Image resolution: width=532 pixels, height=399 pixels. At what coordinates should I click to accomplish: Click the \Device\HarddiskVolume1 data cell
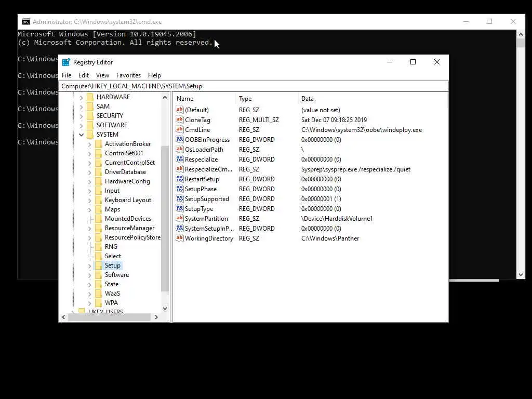click(337, 219)
